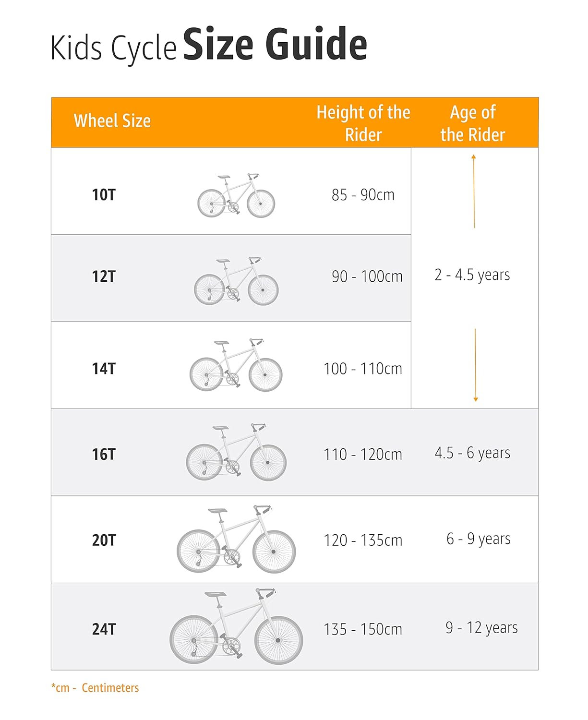Image resolution: width=588 pixels, height=720 pixels.
Task: Select Age of the Rider header
Action: point(473,123)
